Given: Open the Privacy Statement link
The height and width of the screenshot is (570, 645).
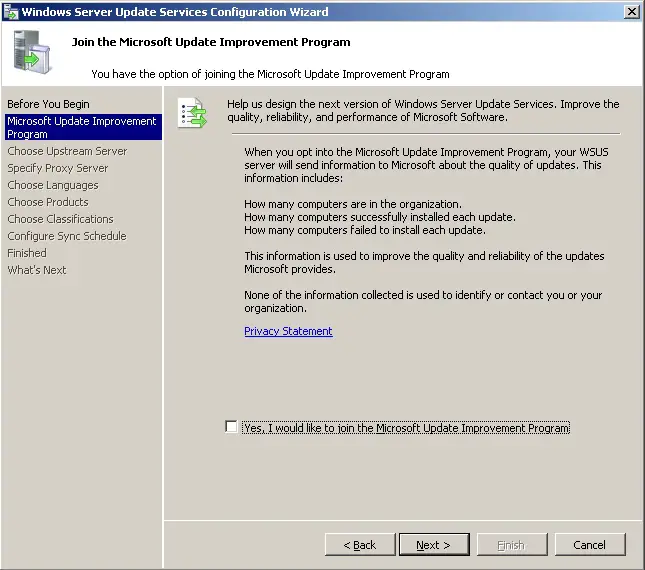Looking at the screenshot, I should point(288,331).
